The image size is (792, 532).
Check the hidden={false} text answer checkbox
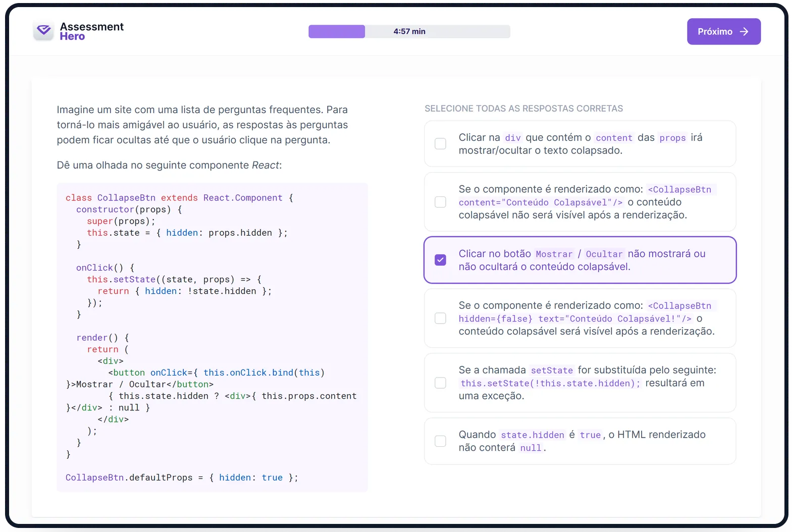(441, 318)
